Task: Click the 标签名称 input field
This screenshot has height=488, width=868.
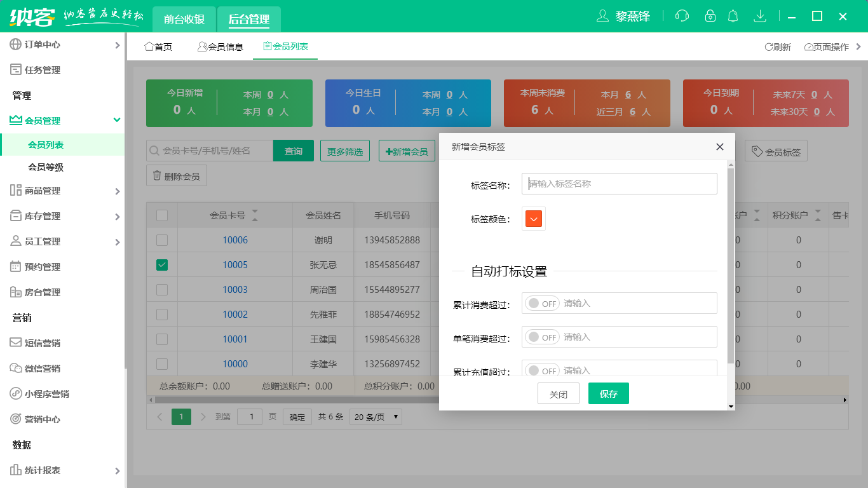Action: point(618,184)
